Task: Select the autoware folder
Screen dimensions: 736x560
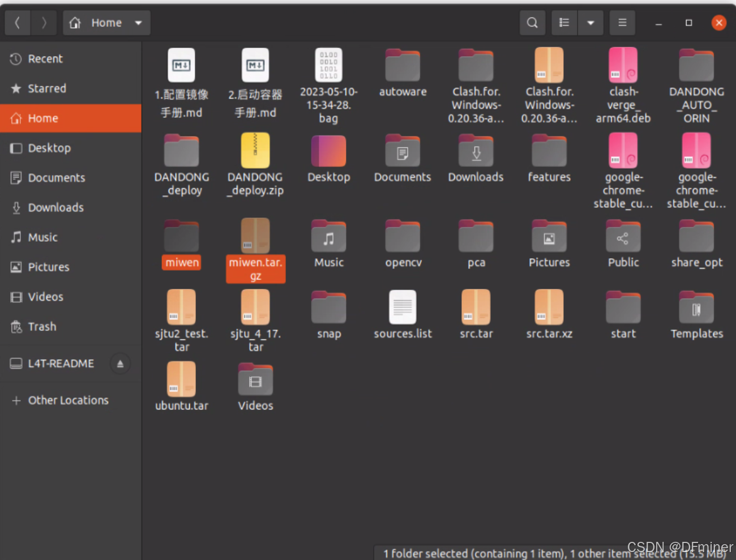Action: click(403, 72)
